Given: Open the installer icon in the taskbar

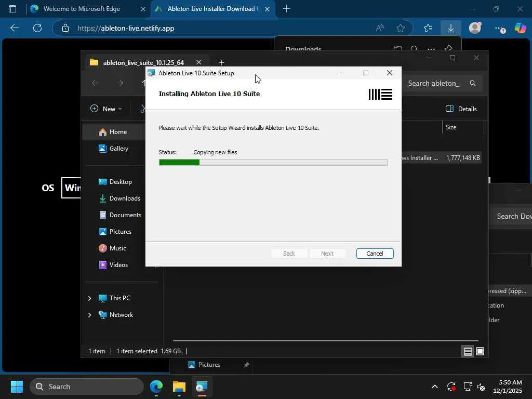Looking at the screenshot, I should point(202,387).
